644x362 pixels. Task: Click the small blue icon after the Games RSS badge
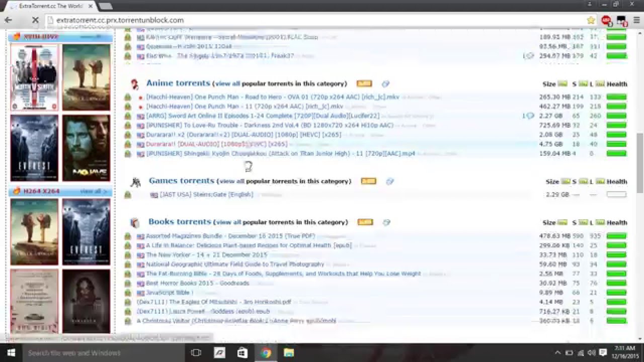390,181
